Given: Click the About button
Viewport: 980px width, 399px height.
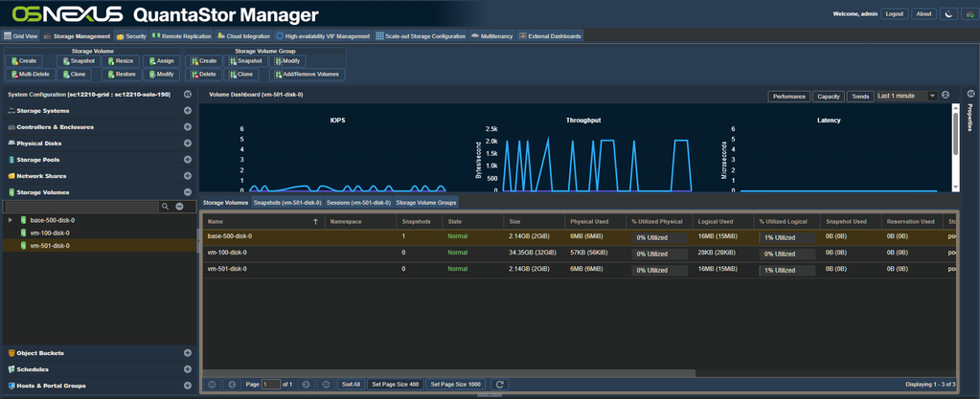Looking at the screenshot, I should [x=923, y=13].
